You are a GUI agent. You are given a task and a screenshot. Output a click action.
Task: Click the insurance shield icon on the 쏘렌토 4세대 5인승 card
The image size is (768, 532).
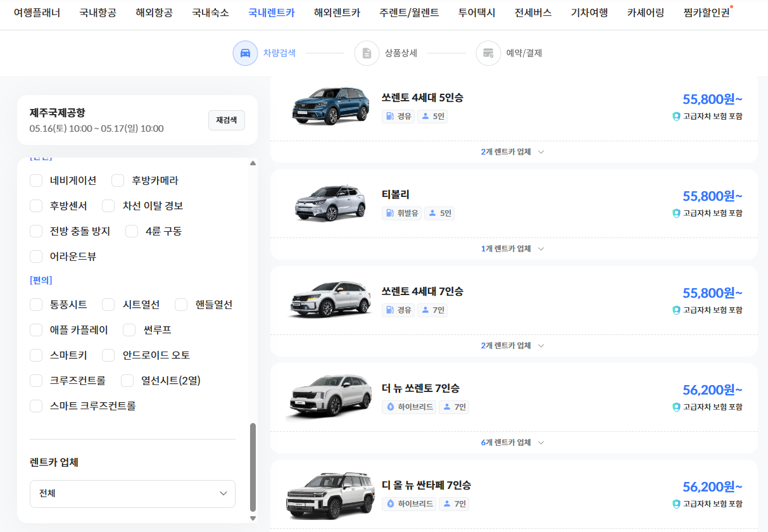(676, 117)
